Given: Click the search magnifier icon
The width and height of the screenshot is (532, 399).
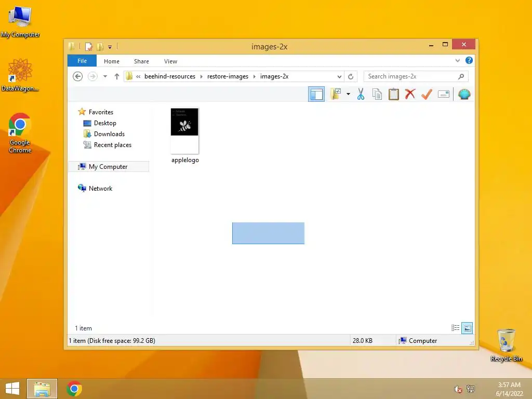Looking at the screenshot, I should 461,76.
